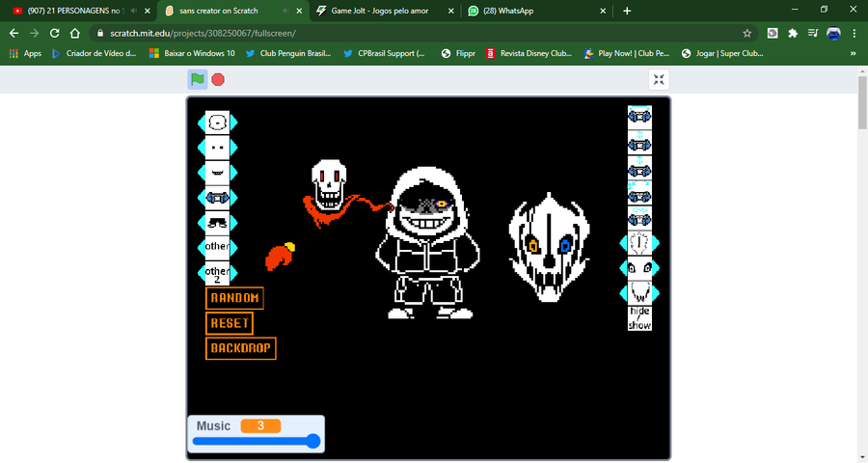Pick next pants with right arrow

click(x=233, y=222)
